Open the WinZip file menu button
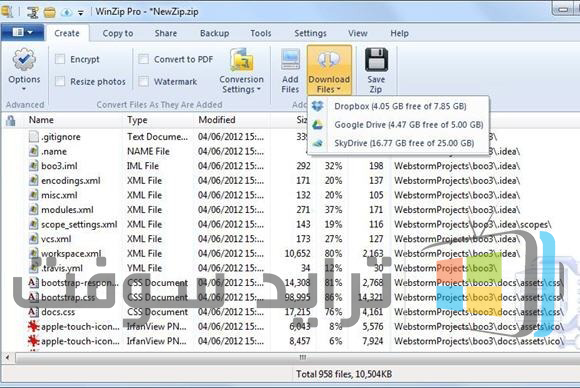The width and height of the screenshot is (580, 388). click(x=22, y=33)
